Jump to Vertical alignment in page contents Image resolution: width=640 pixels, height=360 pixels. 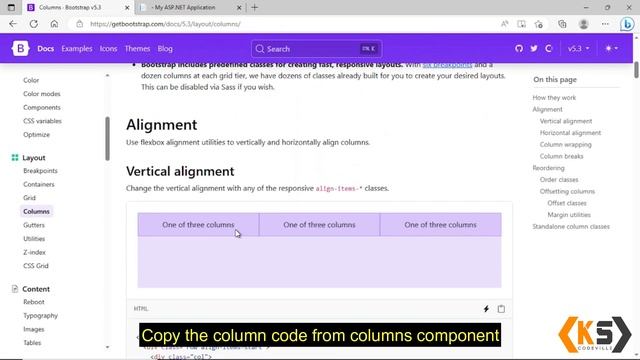566,121
